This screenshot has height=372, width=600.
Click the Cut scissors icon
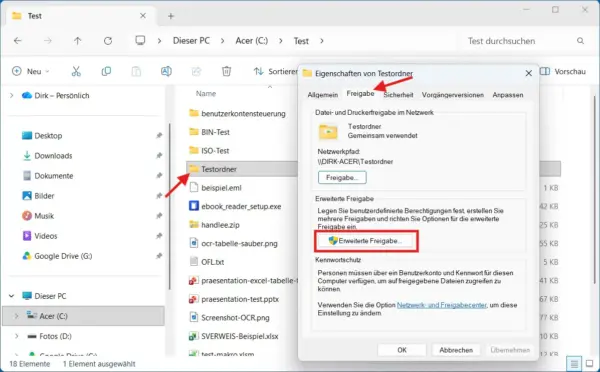click(x=76, y=71)
